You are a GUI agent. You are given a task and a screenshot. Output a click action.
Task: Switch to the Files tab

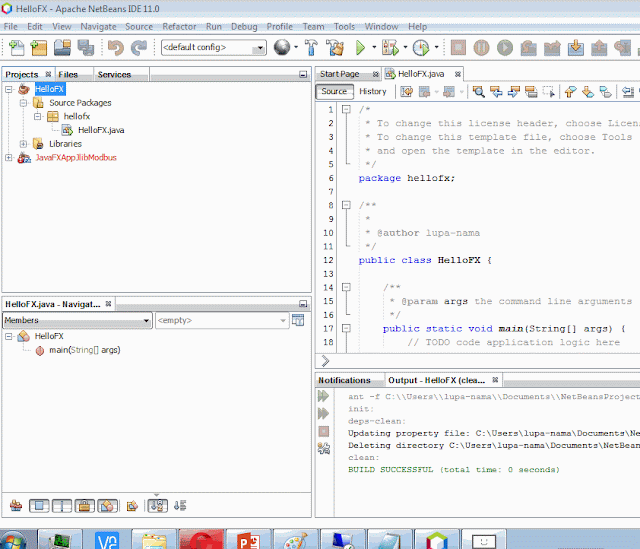point(68,75)
